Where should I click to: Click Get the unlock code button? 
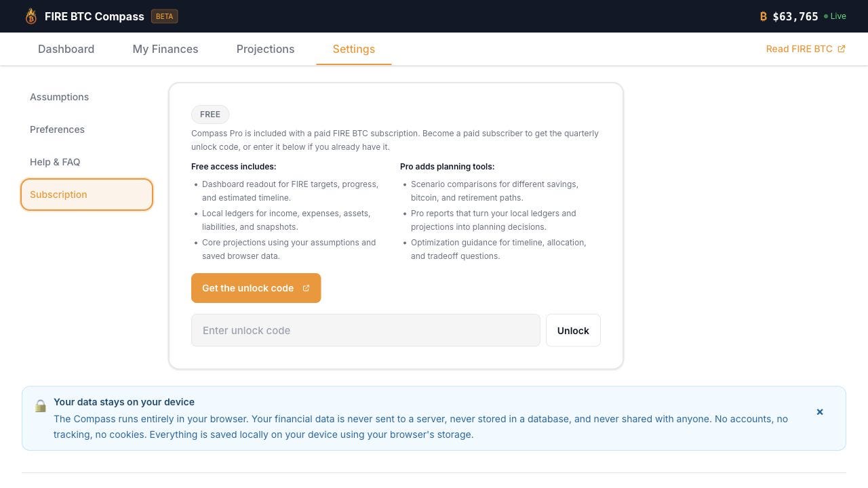(x=256, y=288)
